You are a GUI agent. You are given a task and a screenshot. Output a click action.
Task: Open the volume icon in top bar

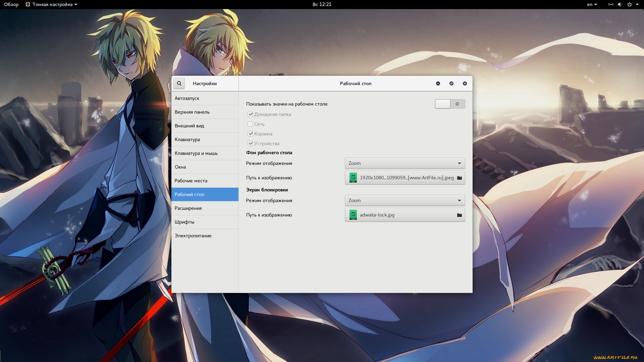[620, 4]
